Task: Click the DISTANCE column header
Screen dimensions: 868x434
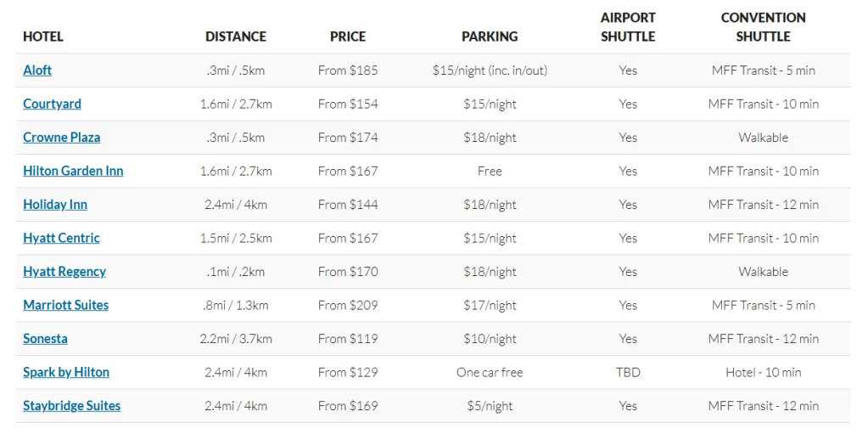Action: pos(236,37)
